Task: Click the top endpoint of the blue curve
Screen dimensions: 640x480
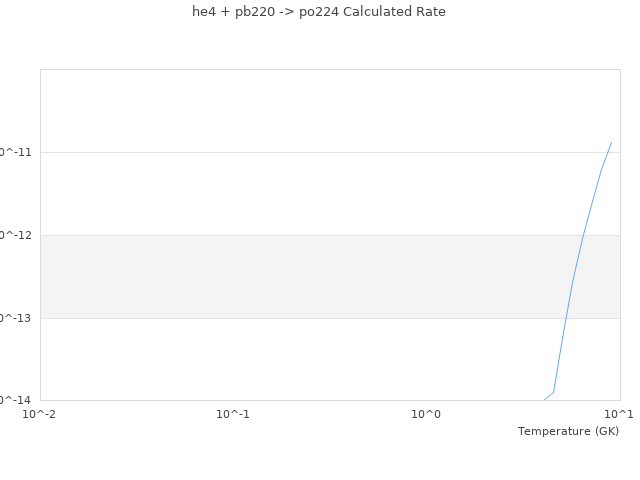Action: (x=611, y=142)
